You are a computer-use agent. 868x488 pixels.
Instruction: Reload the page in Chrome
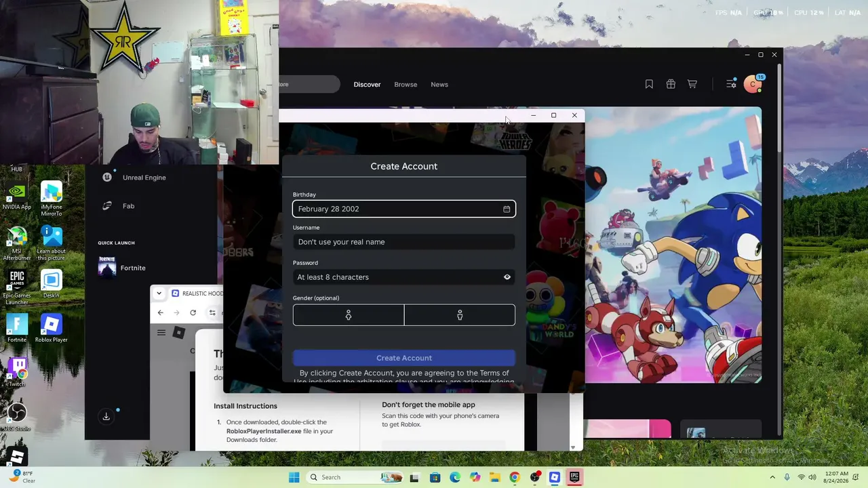(193, 312)
